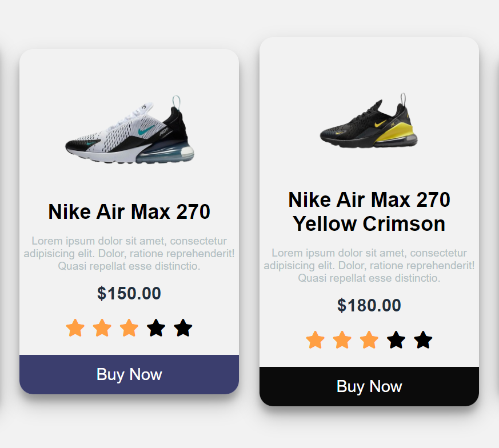
Task: Click the Nike Air Max 270 title
Action: coord(129,211)
